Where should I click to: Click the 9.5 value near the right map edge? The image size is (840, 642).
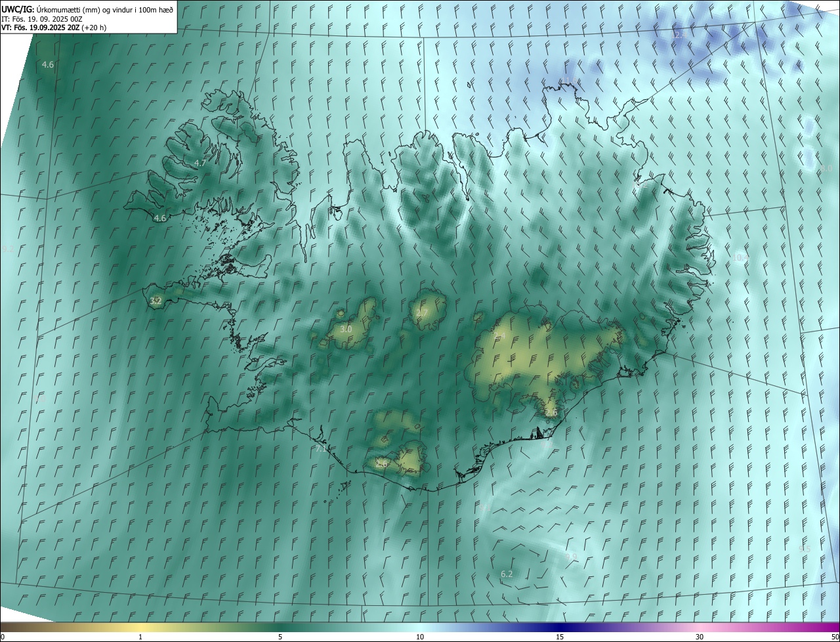tap(805, 549)
